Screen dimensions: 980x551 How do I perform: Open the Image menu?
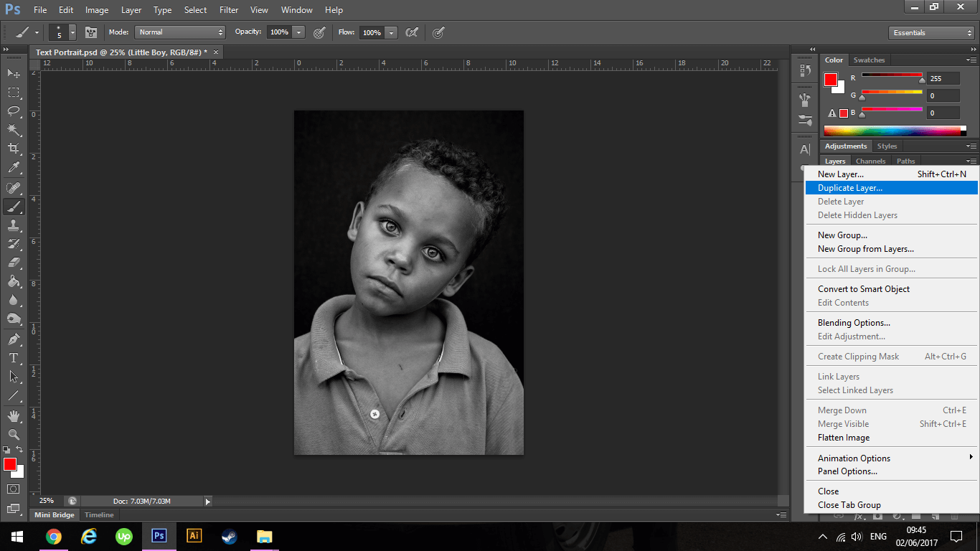pyautogui.click(x=97, y=10)
